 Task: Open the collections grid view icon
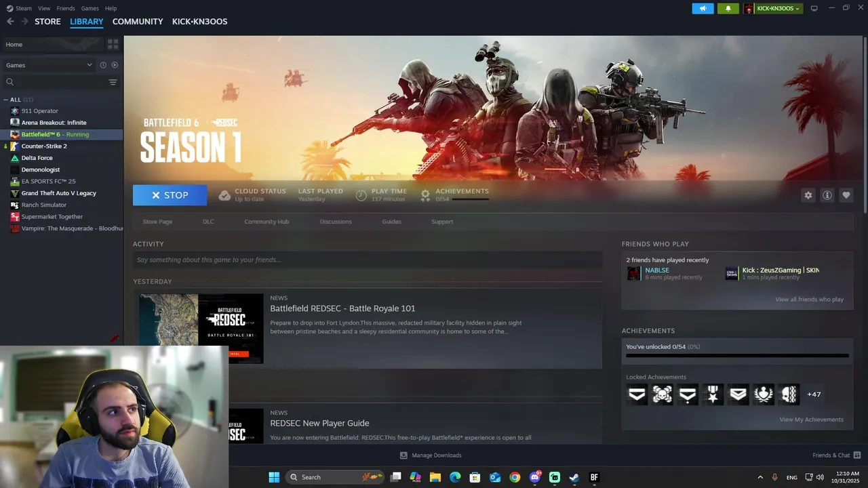tap(113, 44)
